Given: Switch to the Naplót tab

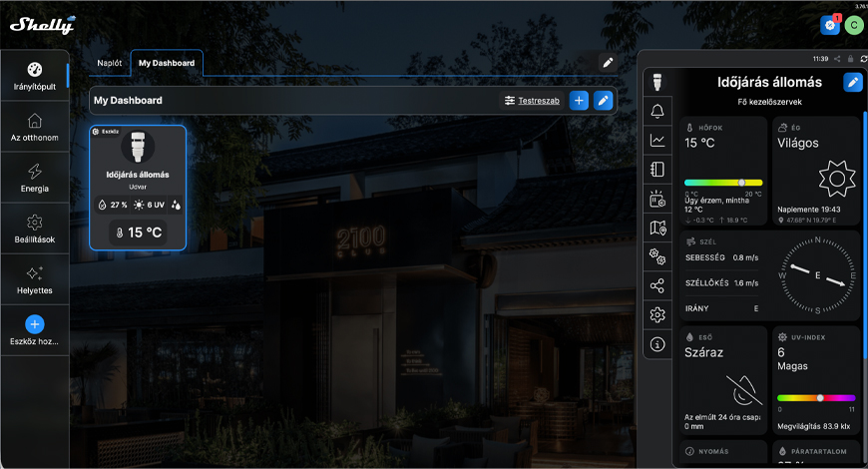Looking at the screenshot, I should pos(110,63).
